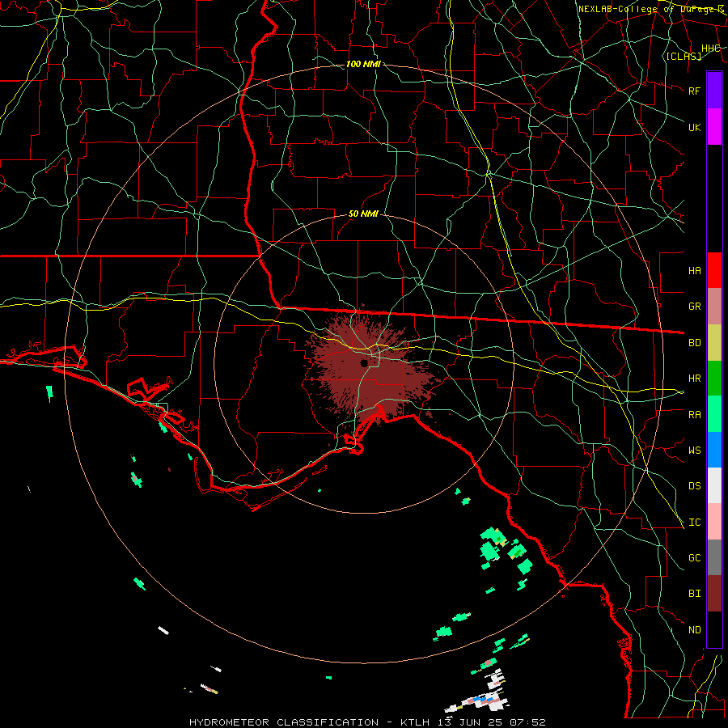Click the GR legend label
Screen dimensions: 728x728
tap(694, 307)
